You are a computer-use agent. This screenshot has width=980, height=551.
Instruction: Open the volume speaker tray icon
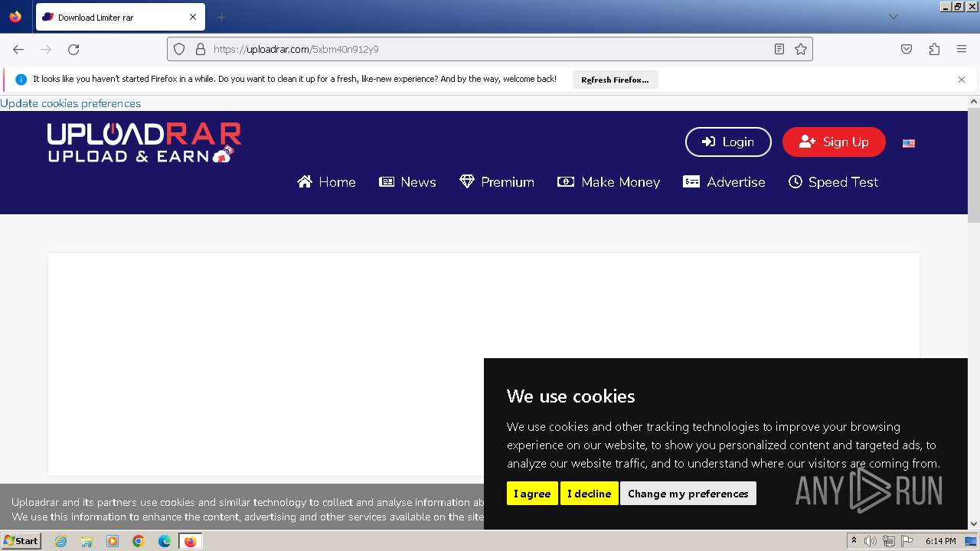tap(871, 541)
